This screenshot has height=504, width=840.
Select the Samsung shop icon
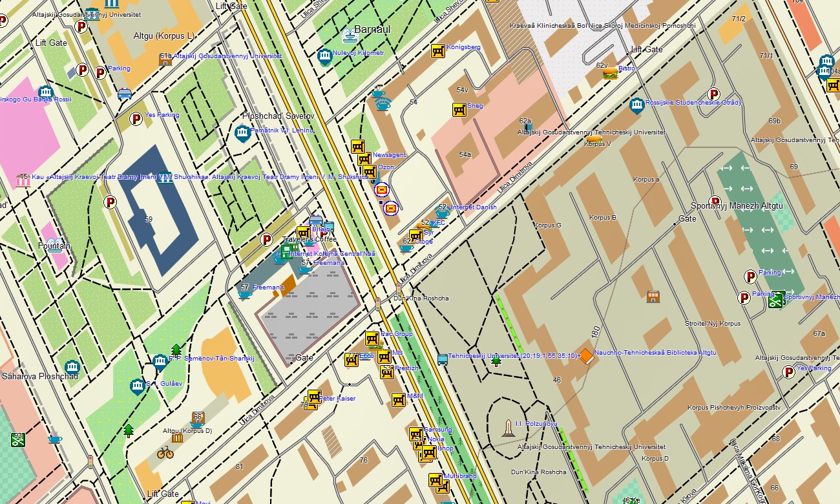coord(415,434)
